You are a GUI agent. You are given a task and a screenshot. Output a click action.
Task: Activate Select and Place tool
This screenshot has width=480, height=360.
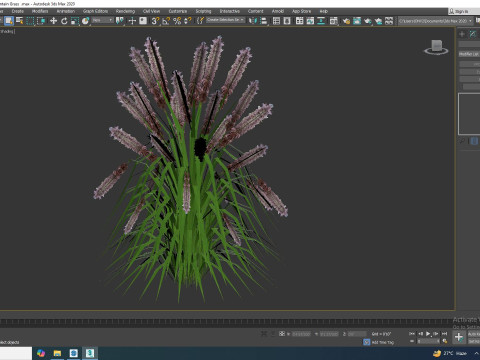[86, 21]
